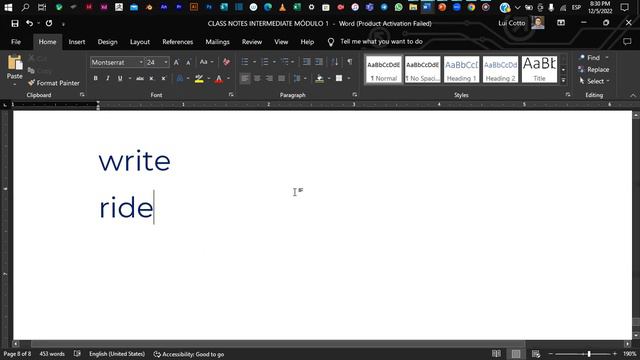Paste clipboard contents with the Paste icon

click(x=15, y=63)
